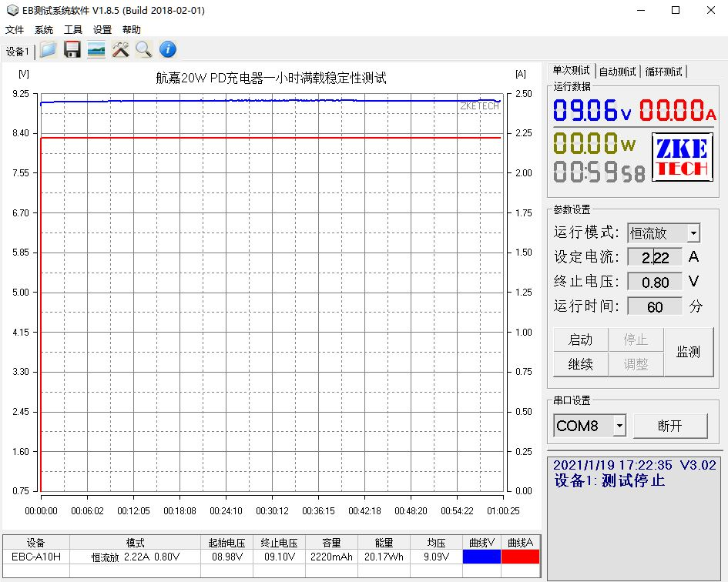Screen dimensions: 728x582
Task: Click the timestamp 2021/1/19 17:22:35
Action: (x=612, y=465)
